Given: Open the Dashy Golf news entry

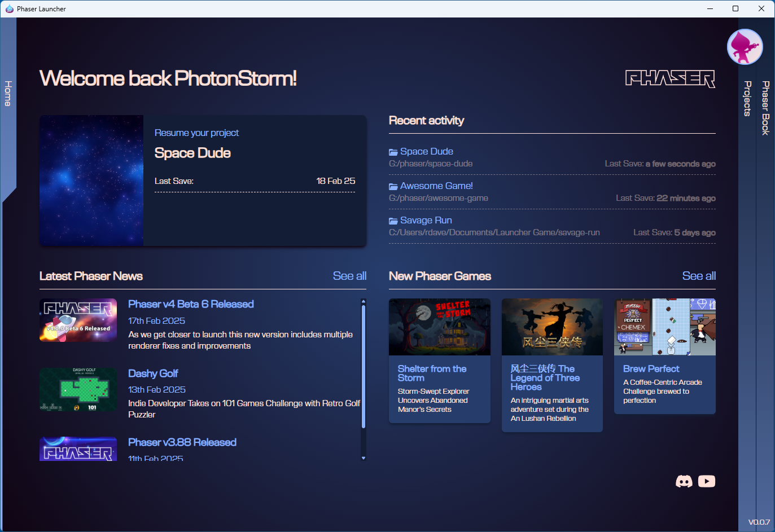Looking at the screenshot, I should point(153,373).
